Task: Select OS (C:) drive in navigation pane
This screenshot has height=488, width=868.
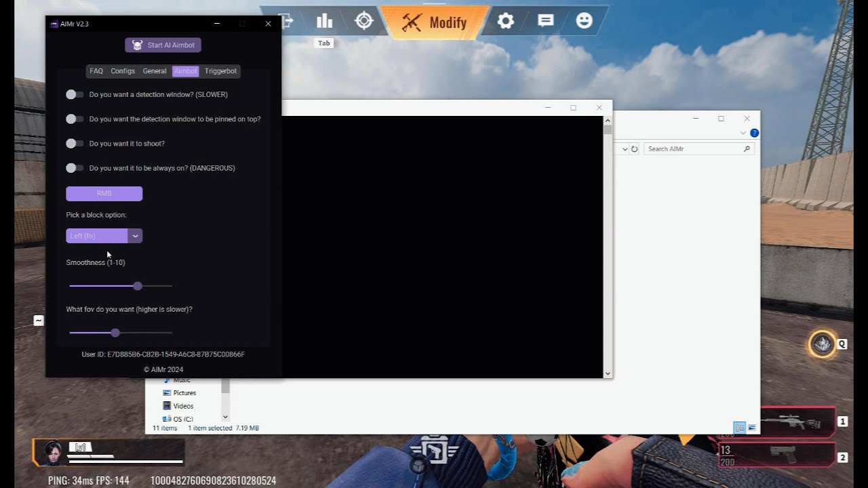Action: [x=178, y=418]
